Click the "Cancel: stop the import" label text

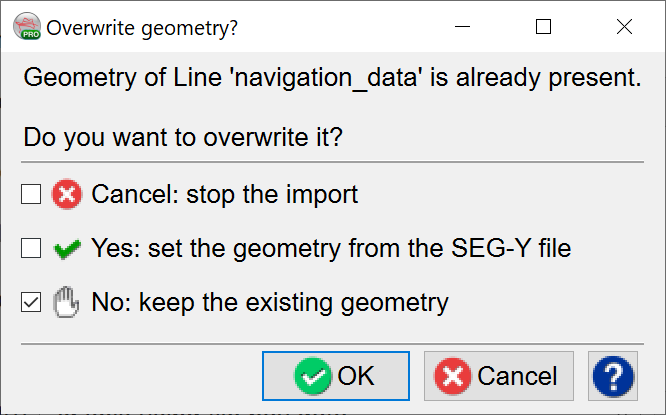click(x=224, y=194)
